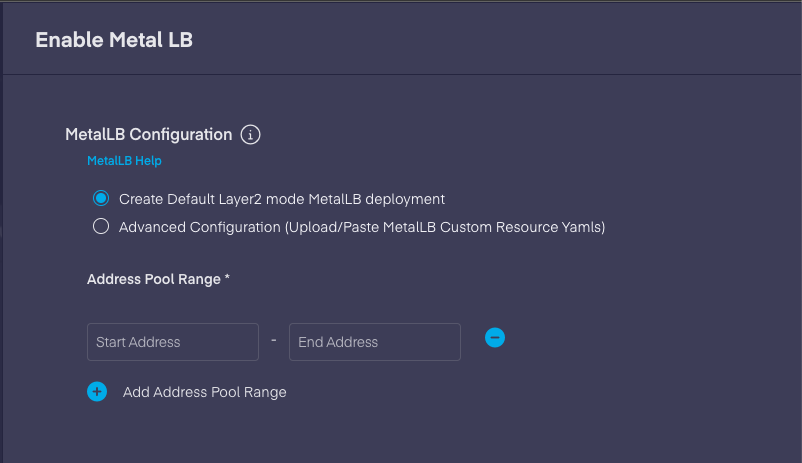Click the 'End Address' placeholder text
This screenshot has width=802, height=463.
338,342
